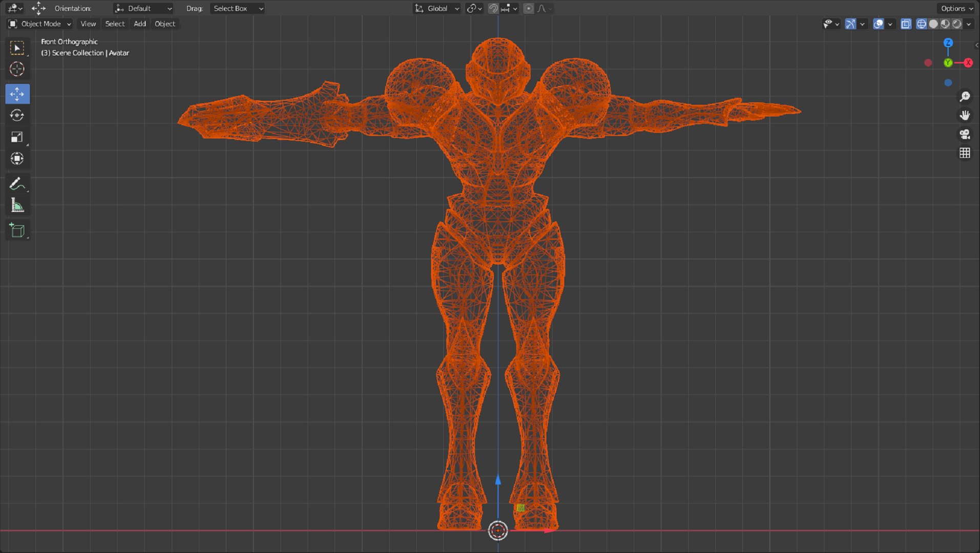Select the Move tool
The image size is (980, 553).
pos(17,94)
